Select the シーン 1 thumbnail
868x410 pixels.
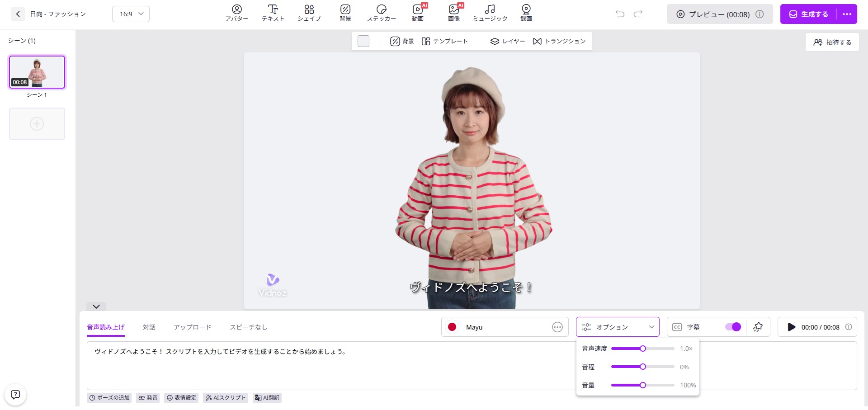click(37, 72)
